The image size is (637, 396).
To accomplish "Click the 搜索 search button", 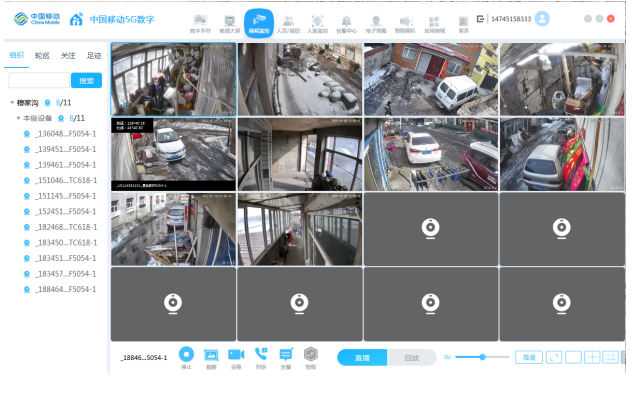I will click(x=87, y=80).
